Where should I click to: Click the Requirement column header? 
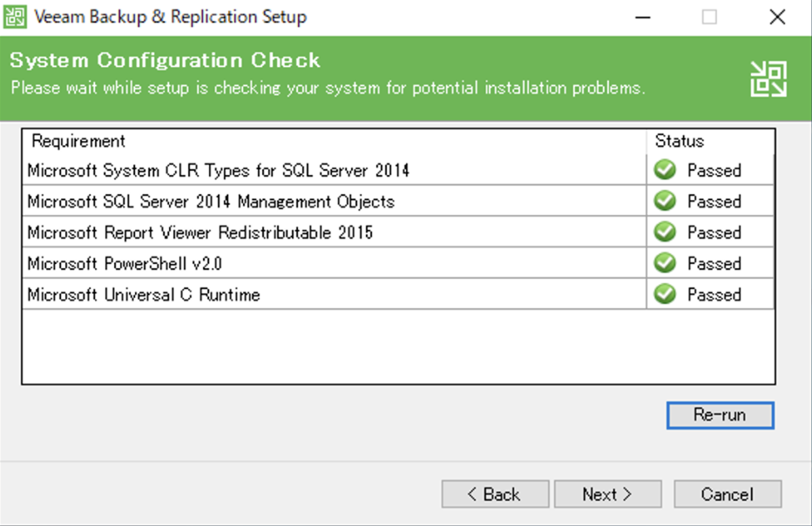click(x=334, y=141)
